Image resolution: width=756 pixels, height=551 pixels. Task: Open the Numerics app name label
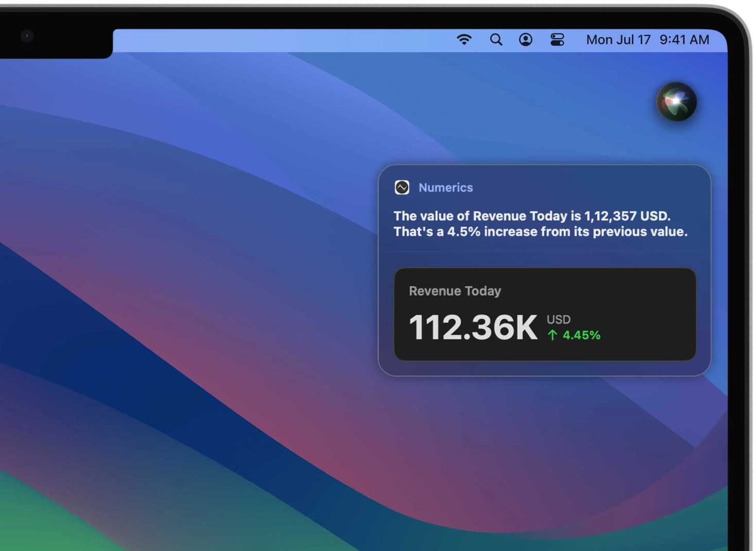point(445,187)
